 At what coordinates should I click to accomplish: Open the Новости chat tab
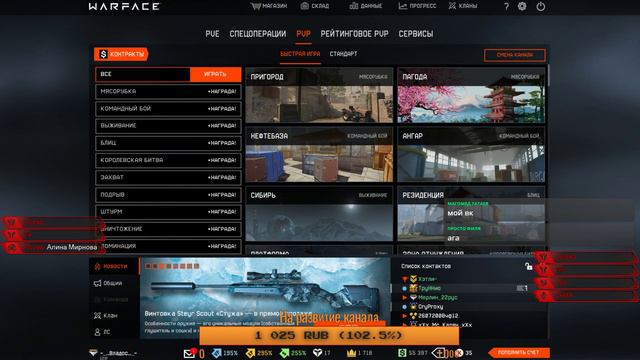click(115, 267)
